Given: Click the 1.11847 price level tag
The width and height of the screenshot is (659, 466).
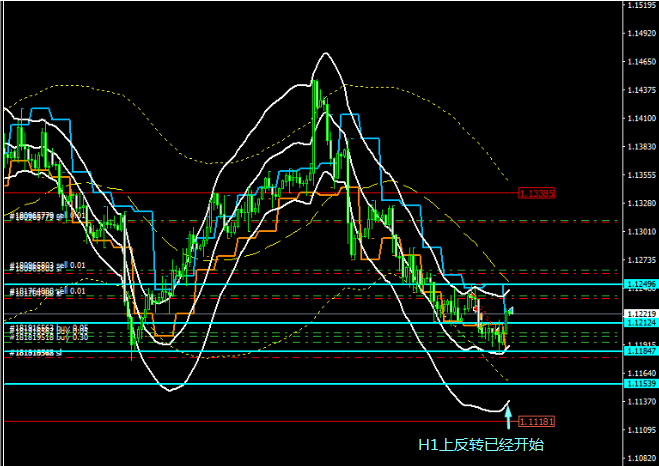Looking at the screenshot, I should click(640, 351).
